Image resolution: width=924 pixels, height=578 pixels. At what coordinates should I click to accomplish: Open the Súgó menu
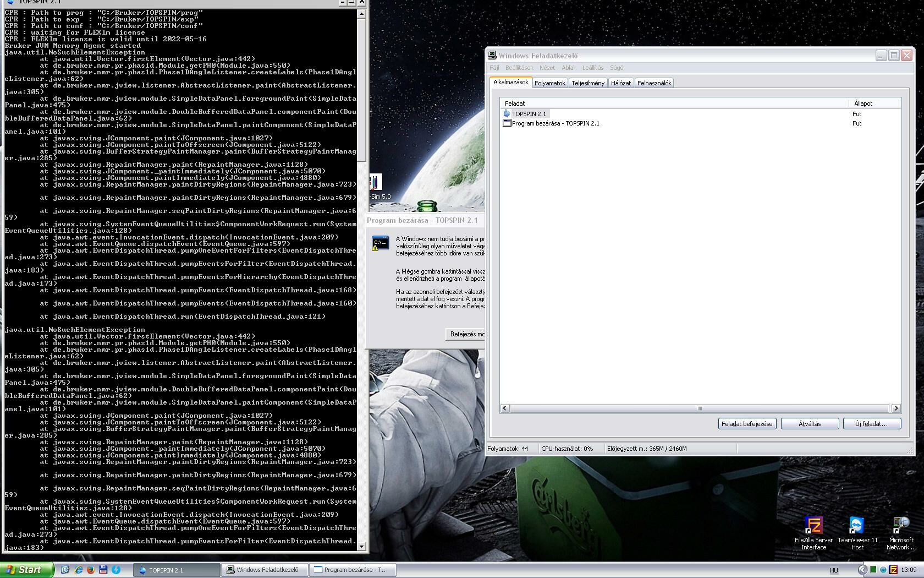(x=617, y=68)
